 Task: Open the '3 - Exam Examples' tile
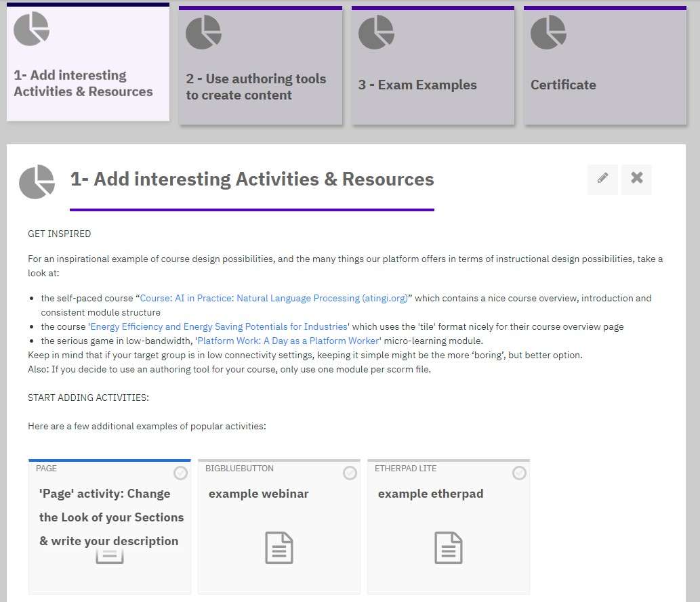coord(432,65)
